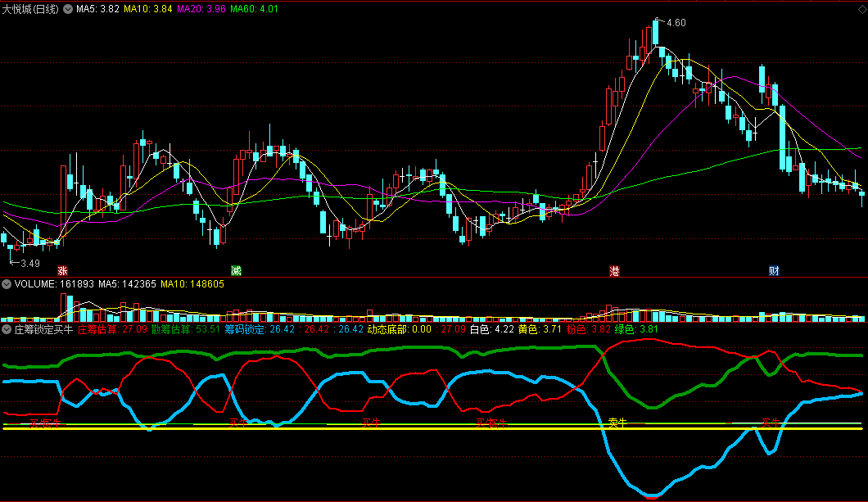
Task: Click the diamond icon in the top-right corner
Action: (x=862, y=9)
